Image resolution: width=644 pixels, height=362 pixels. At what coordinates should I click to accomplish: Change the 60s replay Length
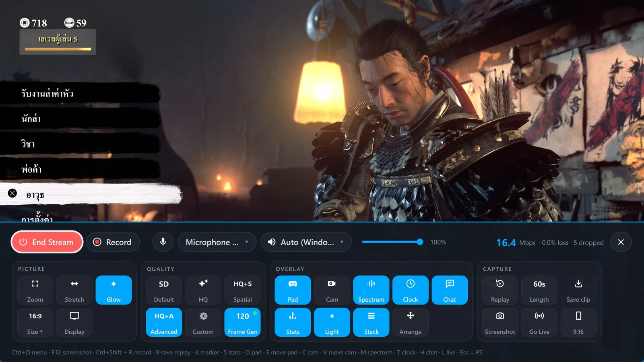539,290
